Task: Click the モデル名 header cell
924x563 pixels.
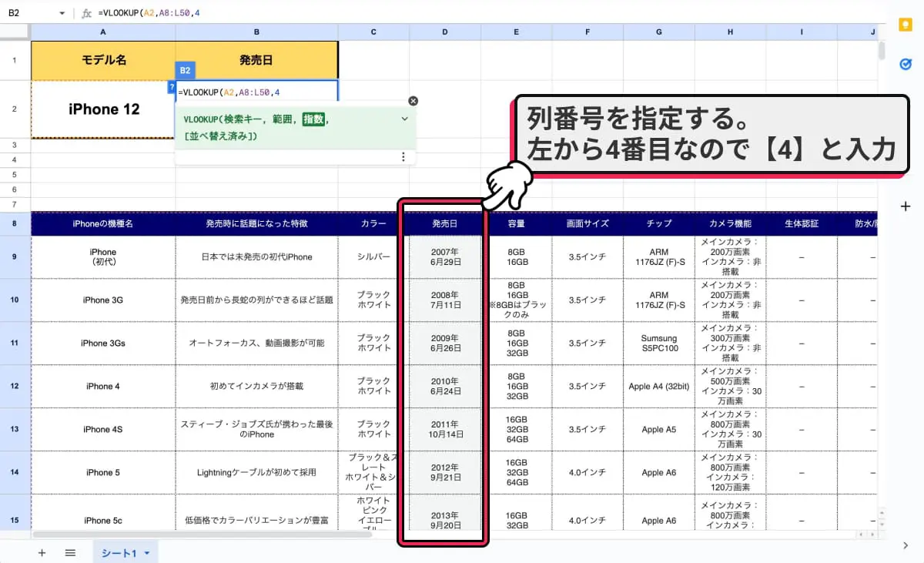Action: [x=103, y=59]
